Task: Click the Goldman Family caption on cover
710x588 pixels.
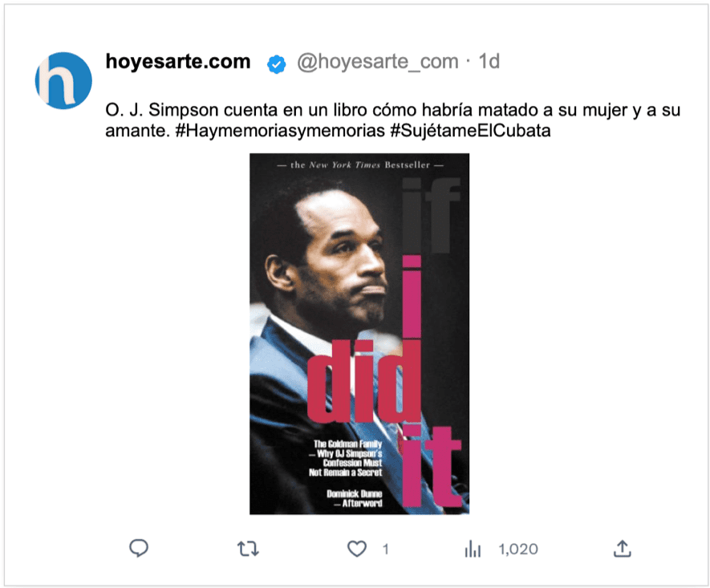Action: [x=346, y=458]
